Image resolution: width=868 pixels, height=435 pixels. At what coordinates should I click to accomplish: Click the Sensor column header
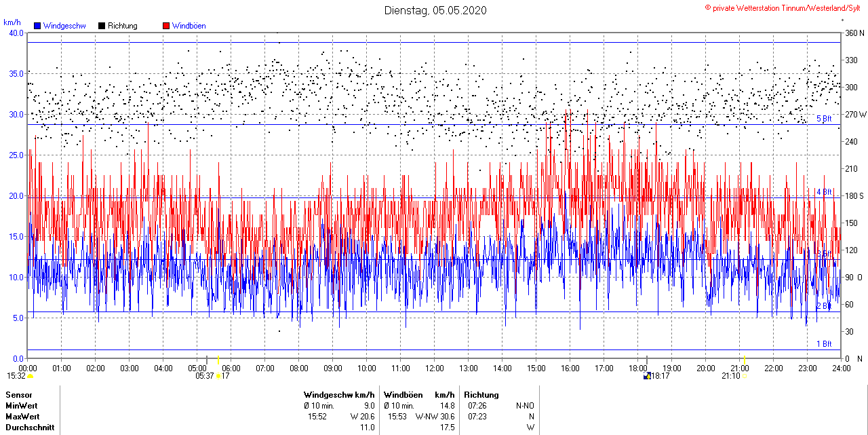19,395
